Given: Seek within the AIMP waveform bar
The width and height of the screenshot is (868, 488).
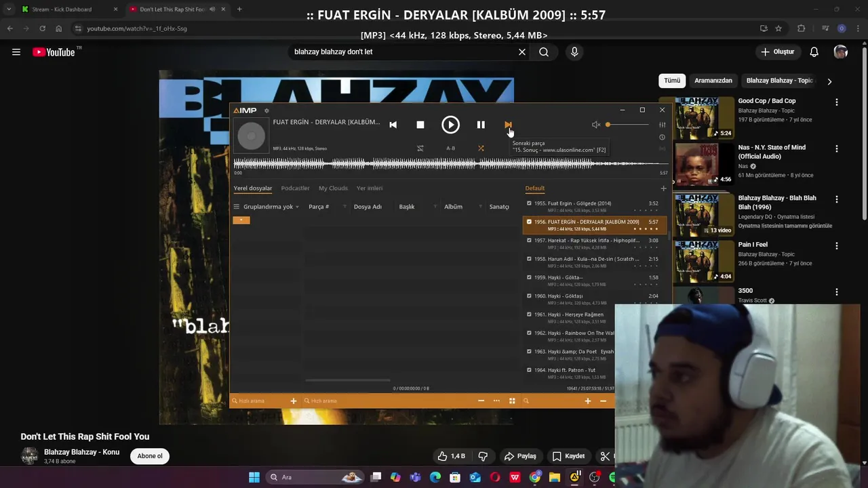Looking at the screenshot, I should point(450,163).
